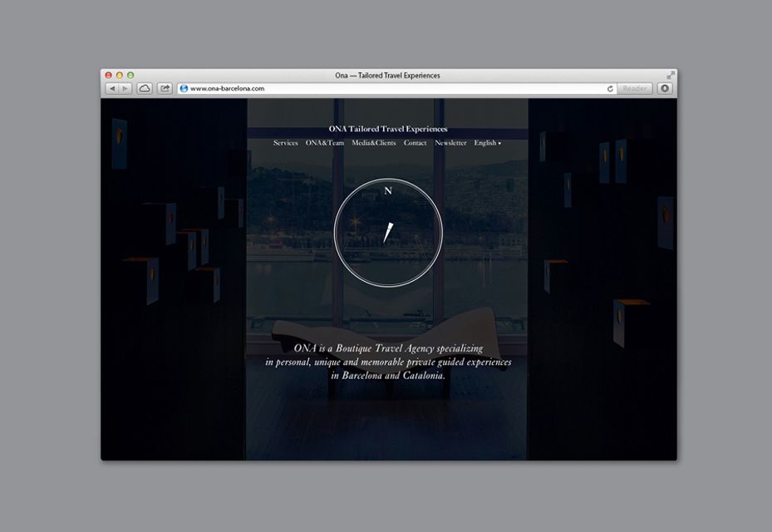Click the N letter at the compass top

(x=388, y=190)
